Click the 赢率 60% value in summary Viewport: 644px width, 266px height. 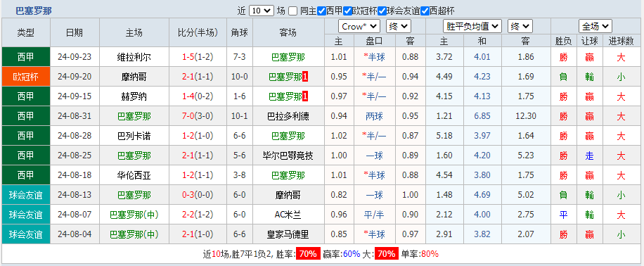tap(352, 253)
